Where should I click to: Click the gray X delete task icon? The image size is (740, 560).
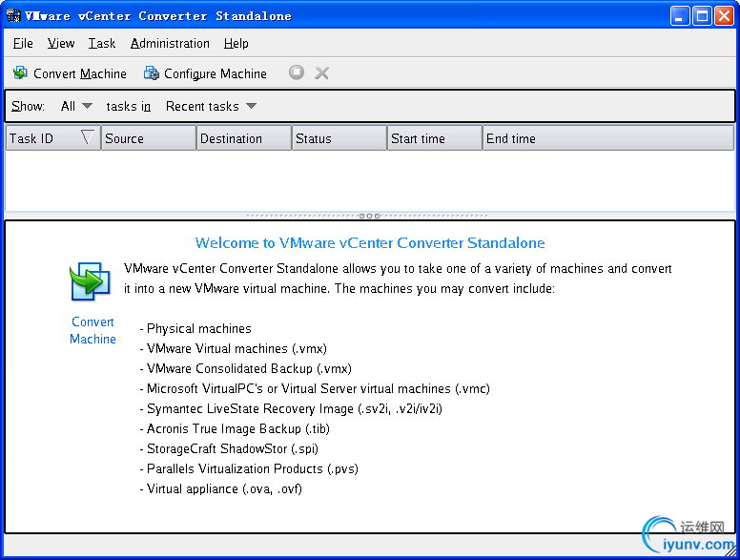[322, 73]
